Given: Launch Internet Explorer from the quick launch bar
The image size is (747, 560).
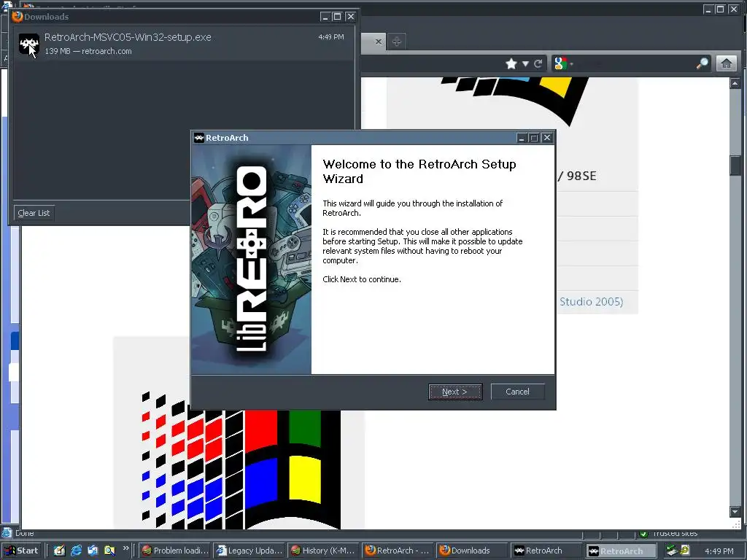Looking at the screenshot, I should point(76,551).
